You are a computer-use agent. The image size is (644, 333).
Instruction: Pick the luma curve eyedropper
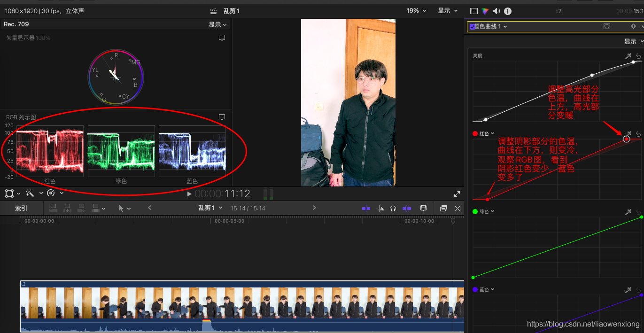[628, 56]
